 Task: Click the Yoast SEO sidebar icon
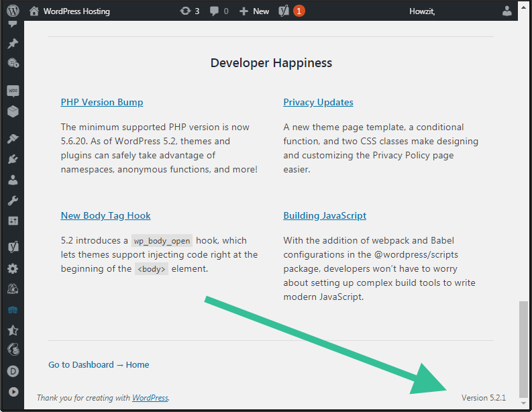(13, 247)
